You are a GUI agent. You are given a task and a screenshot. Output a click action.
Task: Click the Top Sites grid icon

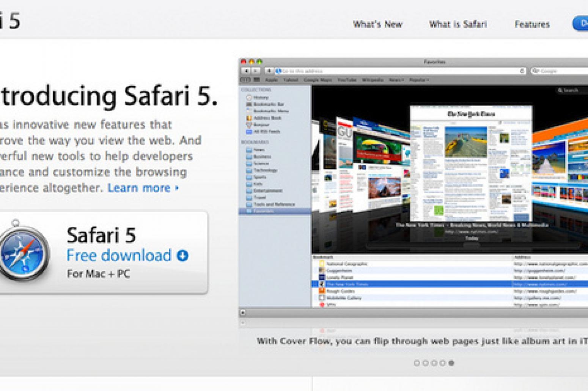(256, 80)
